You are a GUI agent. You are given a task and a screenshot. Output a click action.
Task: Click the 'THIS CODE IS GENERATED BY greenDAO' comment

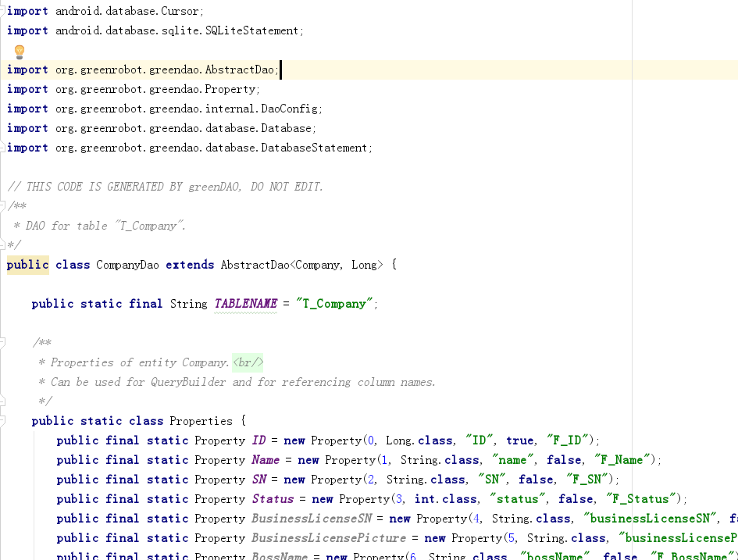pos(166,187)
